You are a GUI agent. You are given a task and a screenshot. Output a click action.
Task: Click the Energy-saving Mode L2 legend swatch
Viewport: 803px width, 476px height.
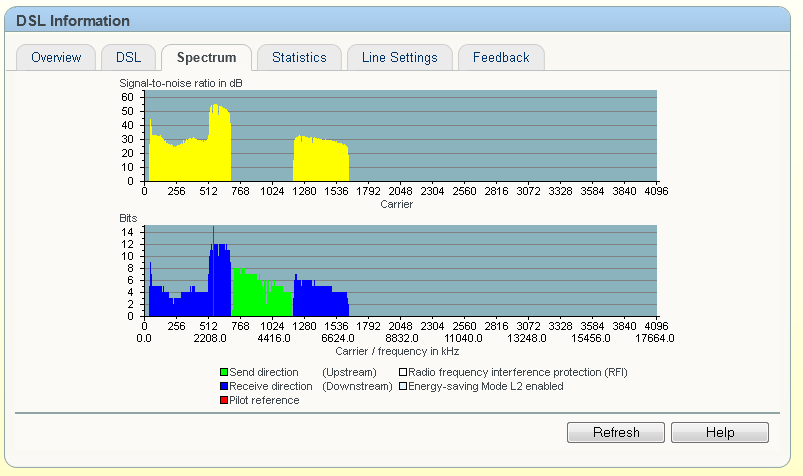(x=403, y=386)
